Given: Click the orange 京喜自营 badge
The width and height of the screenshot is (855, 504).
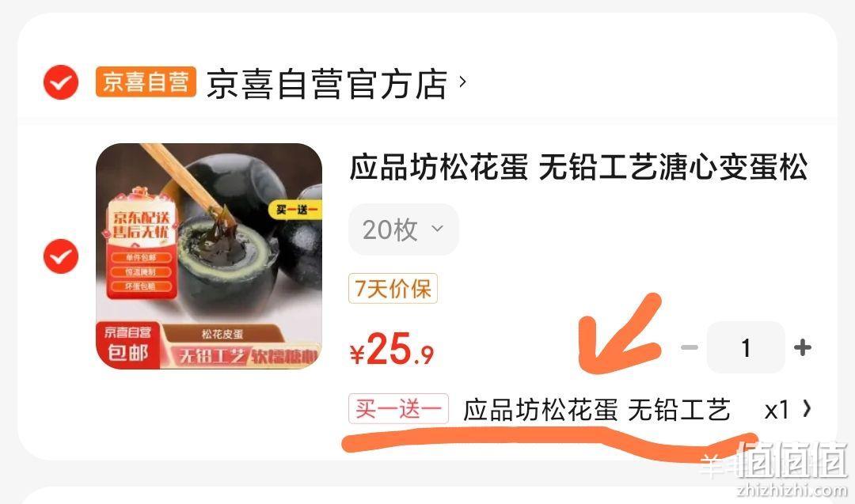Looking at the screenshot, I should click(x=146, y=82).
